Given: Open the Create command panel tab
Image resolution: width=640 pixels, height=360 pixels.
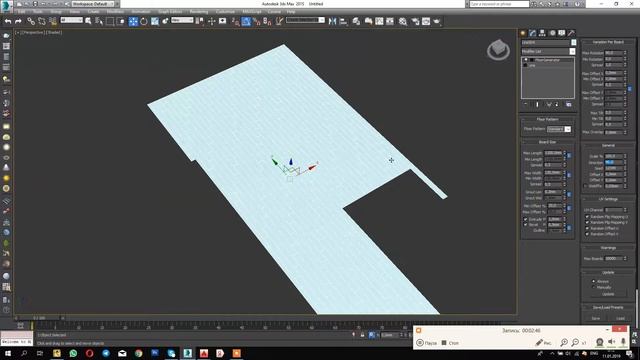Looking at the screenshot, I should (x=523, y=33).
